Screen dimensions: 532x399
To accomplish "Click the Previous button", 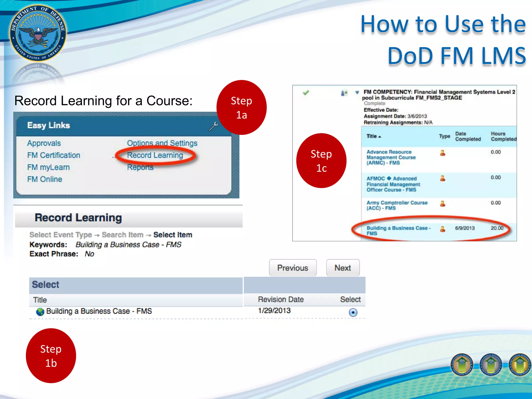I will tap(292, 268).
